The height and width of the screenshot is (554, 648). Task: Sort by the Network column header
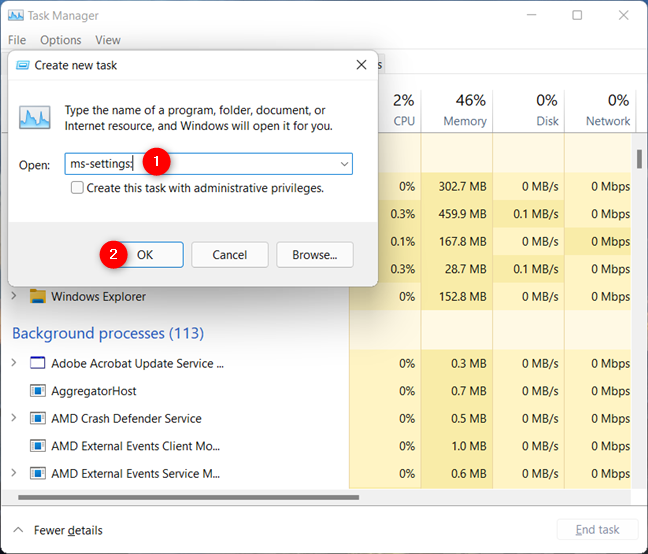600,110
